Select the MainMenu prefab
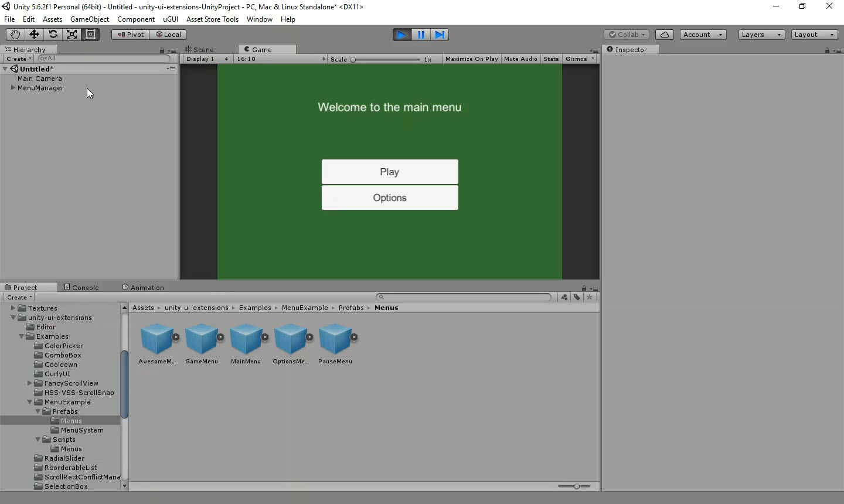Image resolution: width=844 pixels, height=504 pixels. (246, 343)
